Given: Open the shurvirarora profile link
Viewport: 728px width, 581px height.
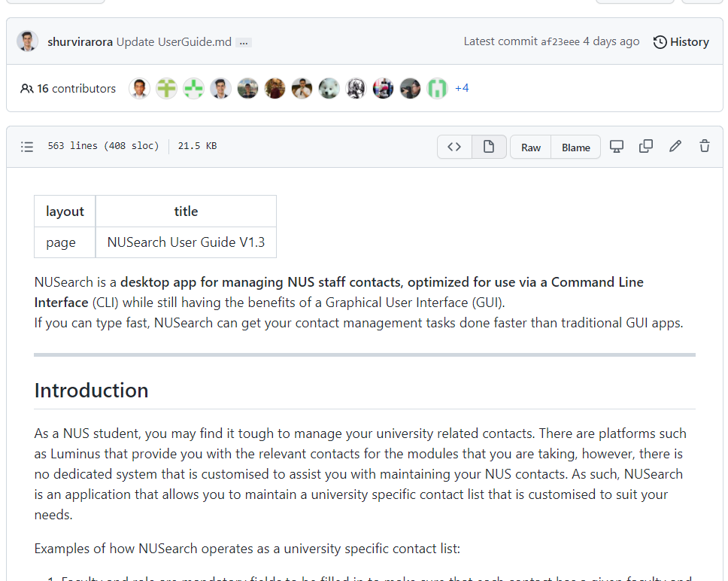Looking at the screenshot, I should click(80, 42).
